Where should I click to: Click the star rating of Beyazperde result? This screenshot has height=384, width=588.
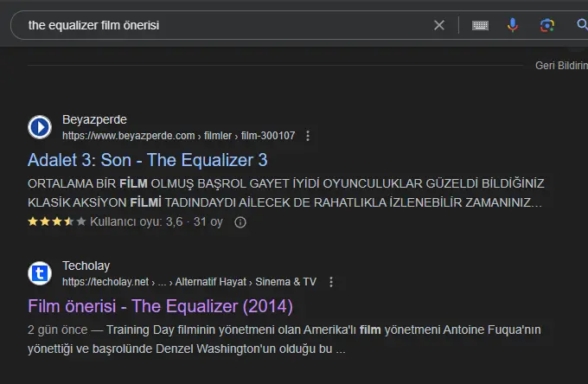point(57,221)
